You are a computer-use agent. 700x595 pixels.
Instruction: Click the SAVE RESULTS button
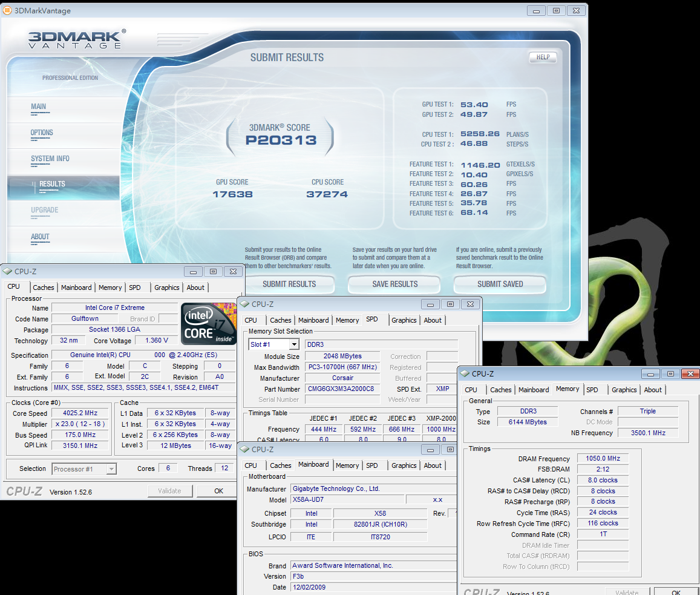click(395, 284)
